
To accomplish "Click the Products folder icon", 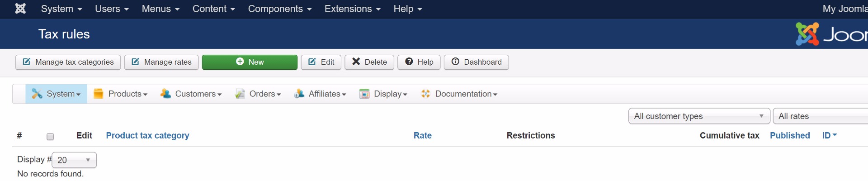I will (98, 94).
